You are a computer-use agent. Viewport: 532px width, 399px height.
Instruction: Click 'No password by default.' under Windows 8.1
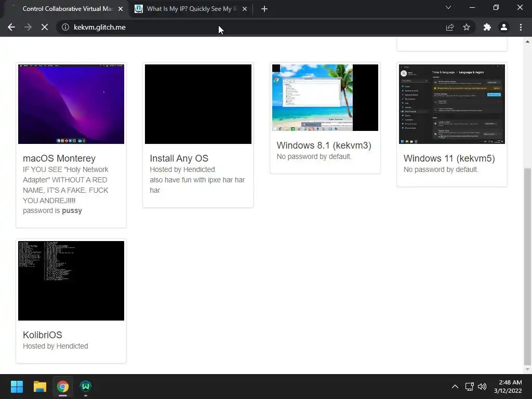click(314, 156)
